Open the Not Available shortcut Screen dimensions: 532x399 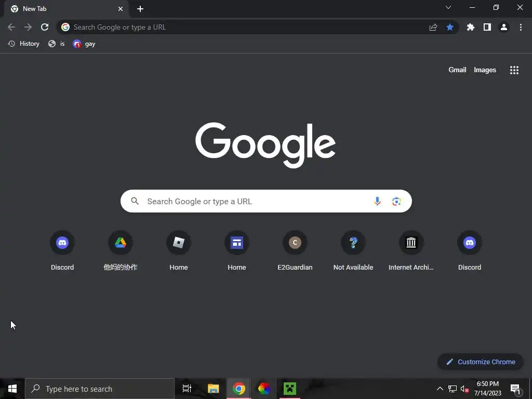[x=353, y=251]
